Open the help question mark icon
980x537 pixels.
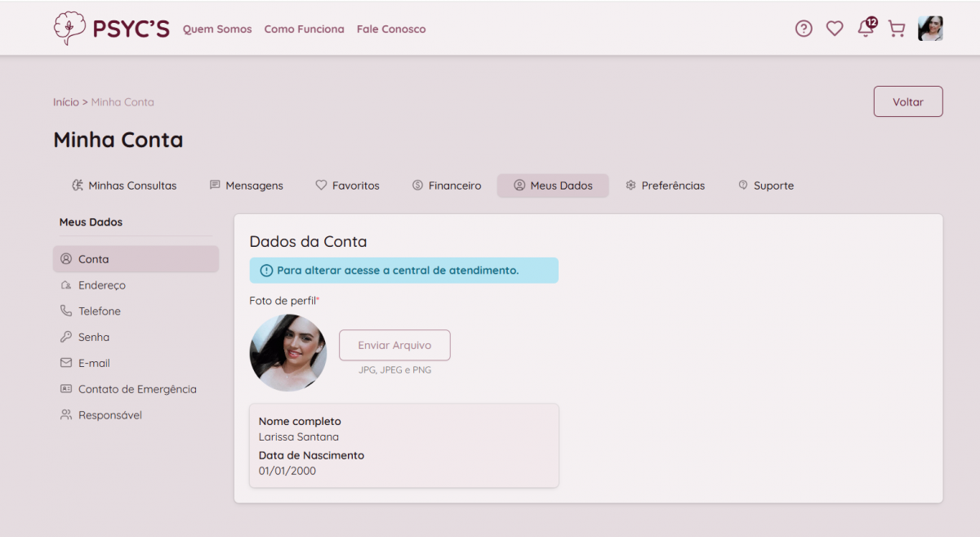point(804,29)
